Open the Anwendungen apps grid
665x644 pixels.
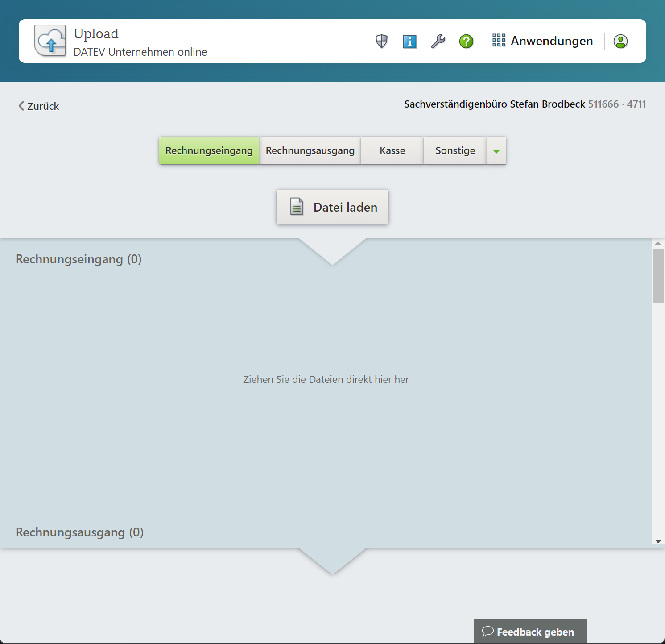tap(542, 41)
